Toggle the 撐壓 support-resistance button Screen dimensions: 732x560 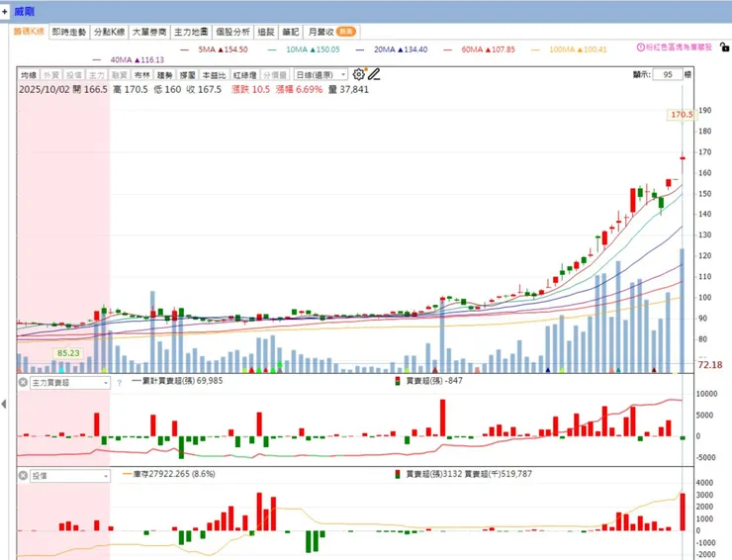pyautogui.click(x=188, y=75)
